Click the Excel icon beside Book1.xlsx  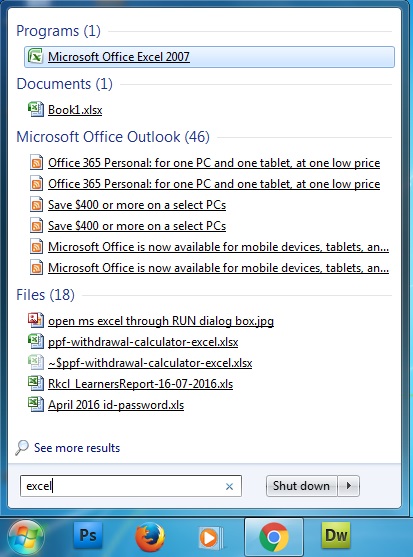point(36,109)
